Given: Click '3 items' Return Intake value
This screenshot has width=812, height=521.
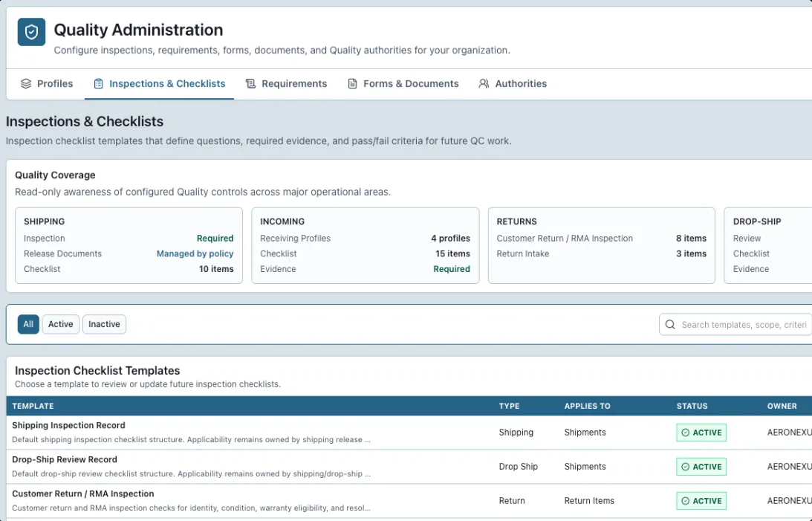Looking at the screenshot, I should 691,253.
